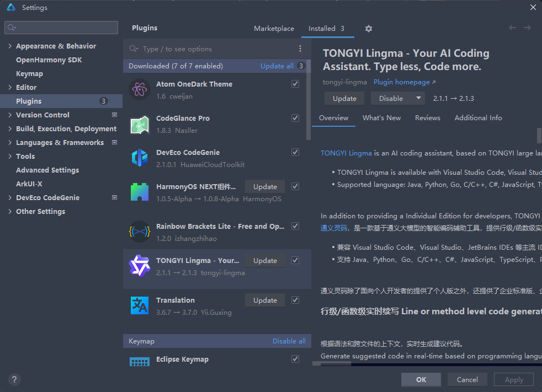Click the Version Control project-level icon

coord(114,115)
